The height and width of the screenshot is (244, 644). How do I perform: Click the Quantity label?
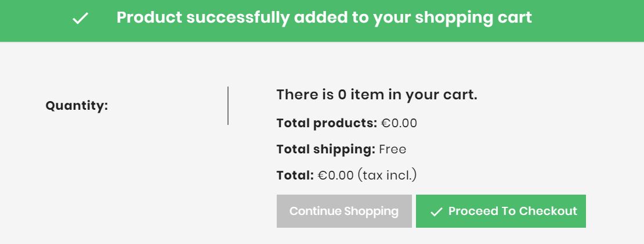click(77, 106)
